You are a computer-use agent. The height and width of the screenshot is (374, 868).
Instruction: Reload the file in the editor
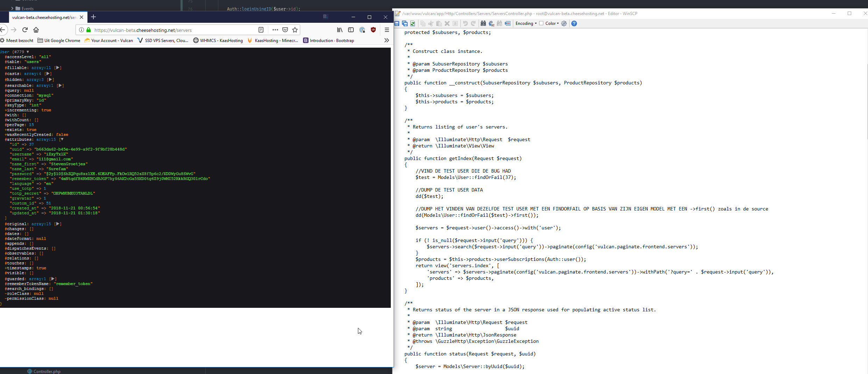pos(413,23)
